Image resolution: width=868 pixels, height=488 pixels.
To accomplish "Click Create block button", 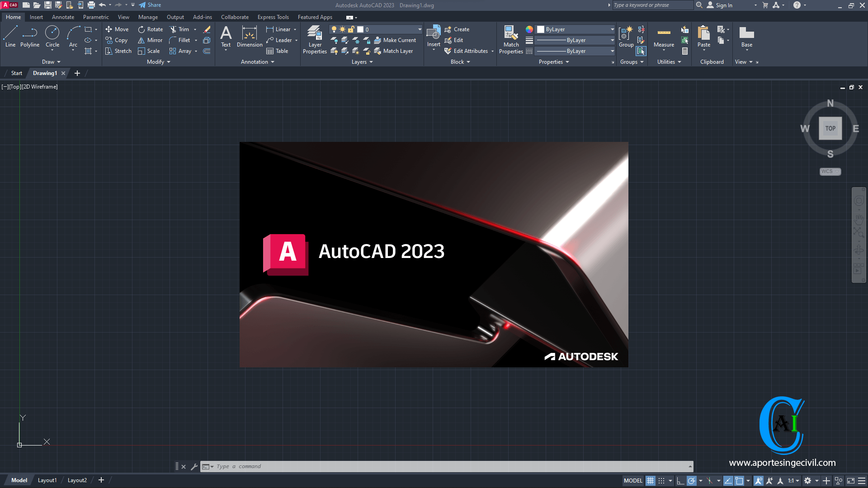I will coord(457,29).
